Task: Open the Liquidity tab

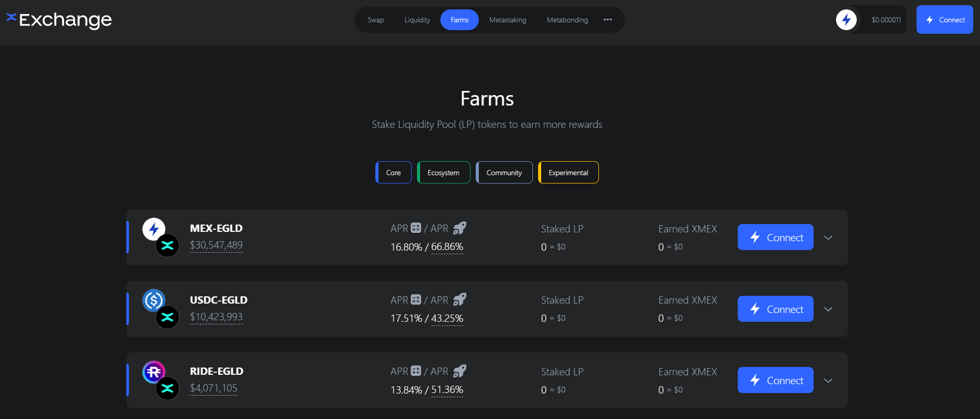Action: [x=417, y=20]
